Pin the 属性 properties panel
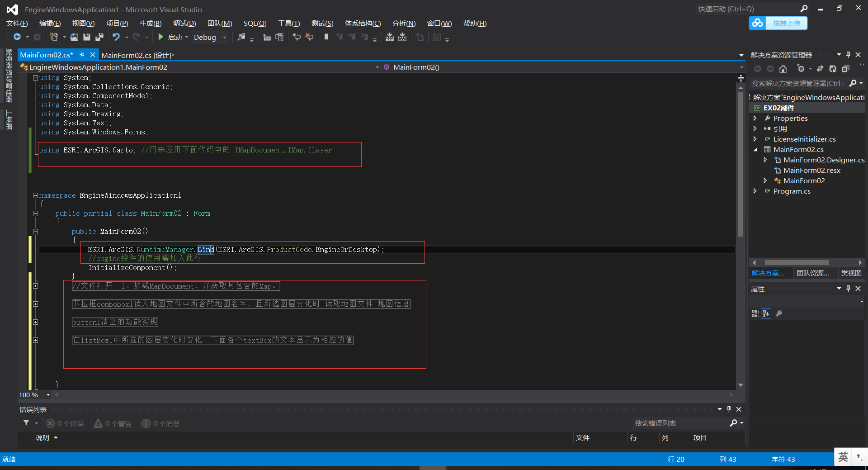Screen dimensions: 868x470 pyautogui.click(x=848, y=289)
